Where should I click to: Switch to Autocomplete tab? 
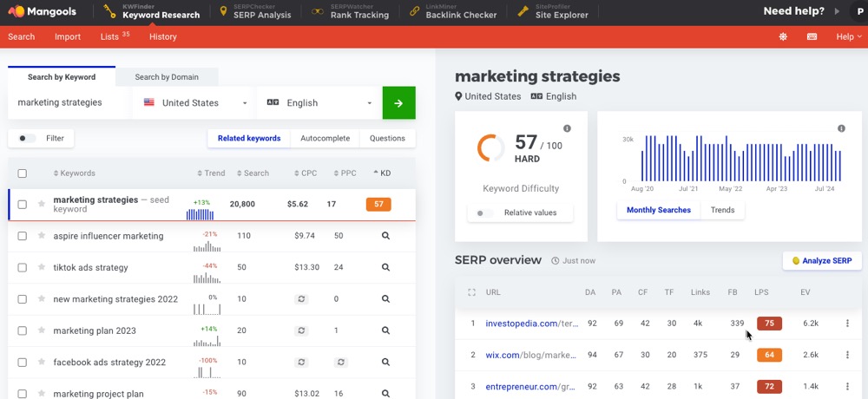click(325, 139)
